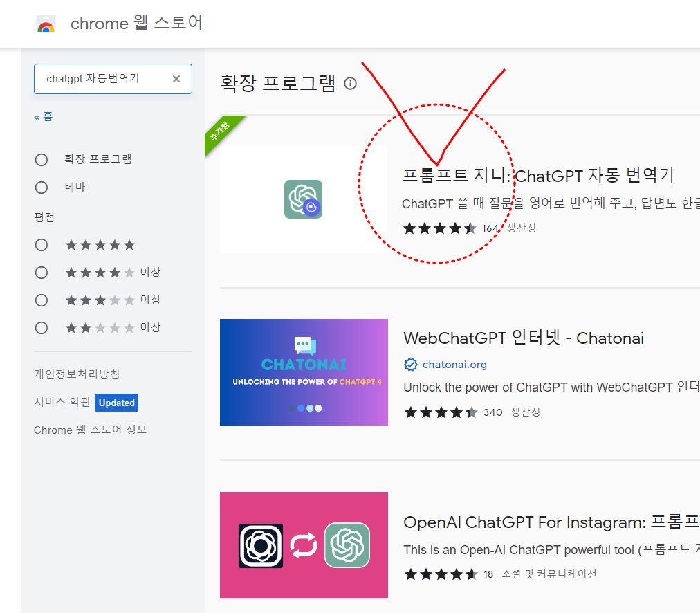Open the 개인정보처리방침 link
The image size is (700, 613).
coord(77,374)
